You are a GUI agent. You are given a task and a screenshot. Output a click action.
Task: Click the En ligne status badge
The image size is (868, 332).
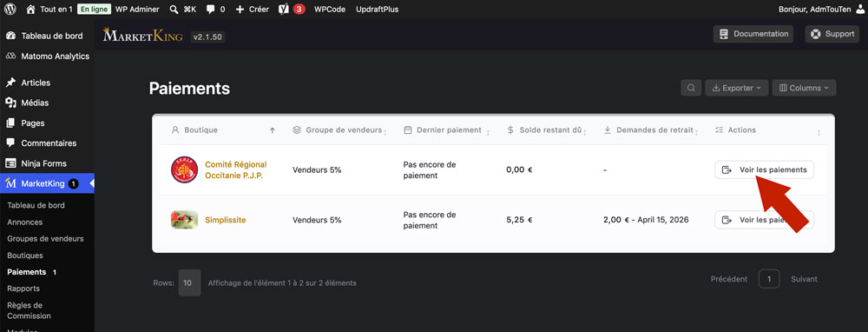coord(94,9)
